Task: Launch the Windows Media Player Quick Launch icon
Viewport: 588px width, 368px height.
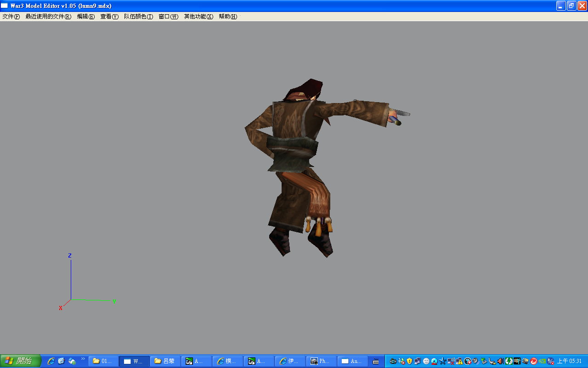Action: (72, 361)
